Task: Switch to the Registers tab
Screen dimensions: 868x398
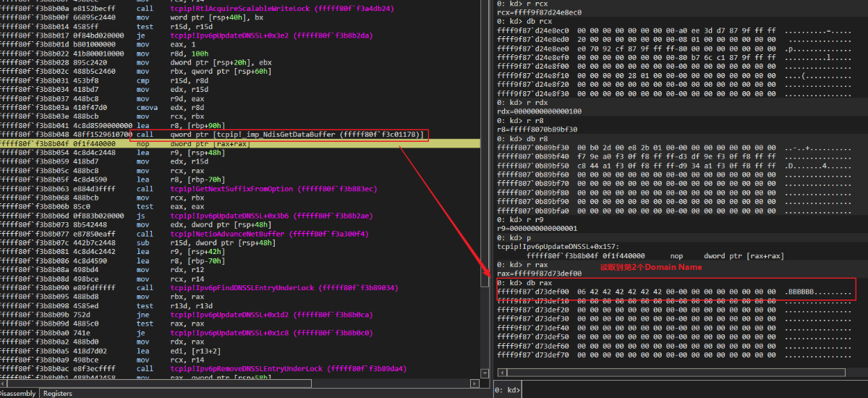Action: [x=58, y=393]
